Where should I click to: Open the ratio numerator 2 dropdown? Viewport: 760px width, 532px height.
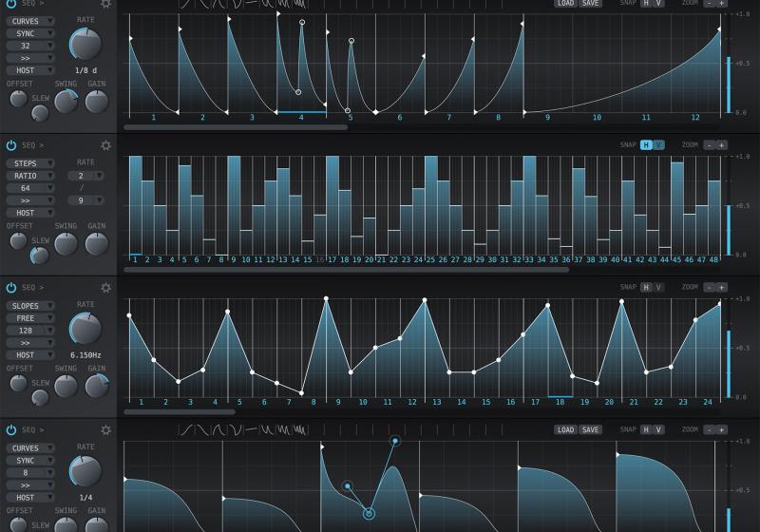coord(85,176)
